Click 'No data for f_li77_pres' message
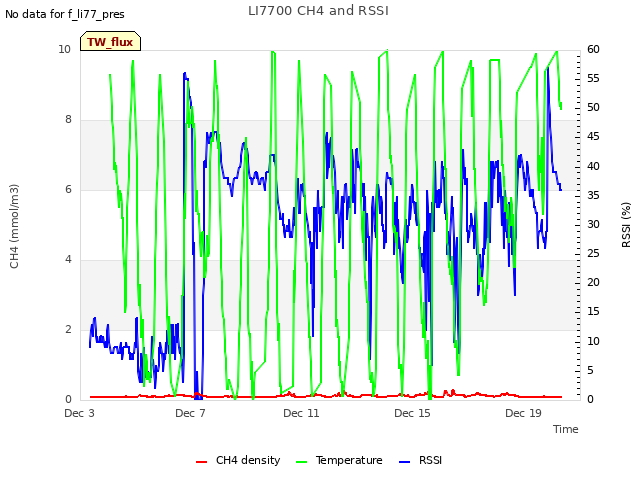The width and height of the screenshot is (640, 480). pos(65,14)
